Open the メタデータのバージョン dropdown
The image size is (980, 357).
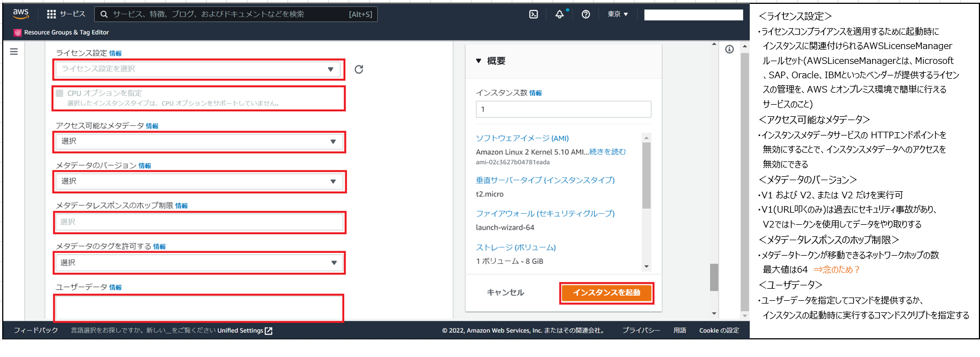point(198,181)
